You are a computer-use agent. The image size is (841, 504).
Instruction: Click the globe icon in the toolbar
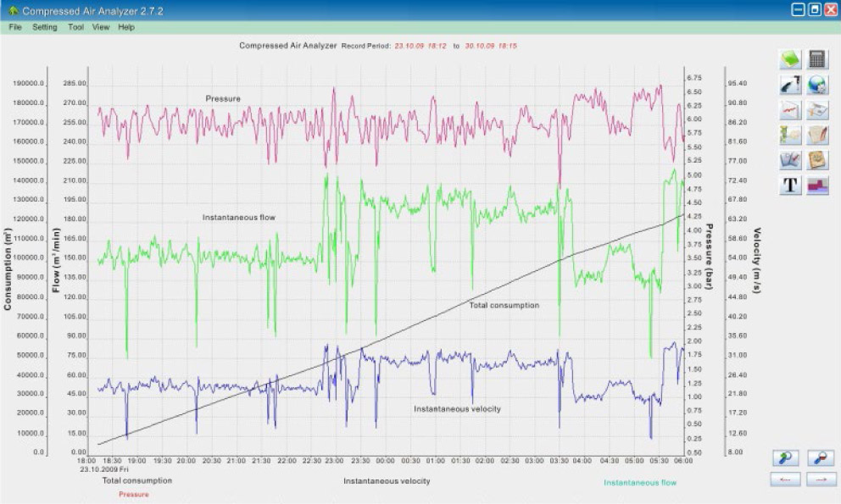[818, 84]
